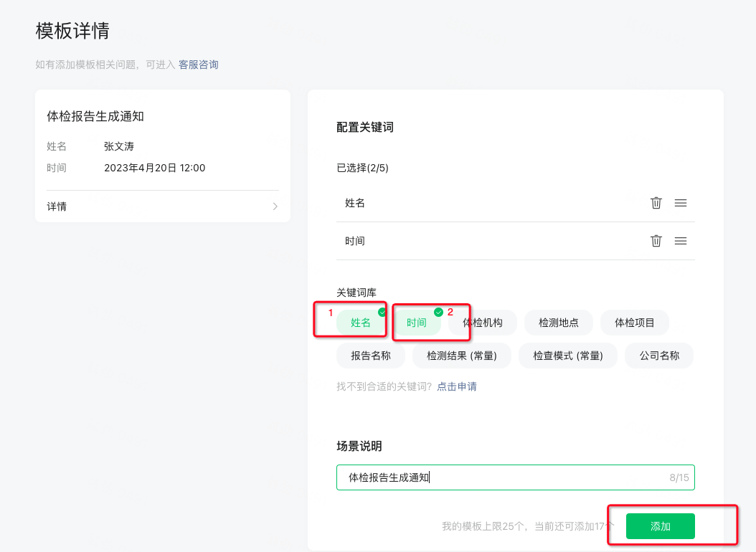Select the 公司名称 keyword tag
This screenshot has height=552, width=756.
[659, 356]
